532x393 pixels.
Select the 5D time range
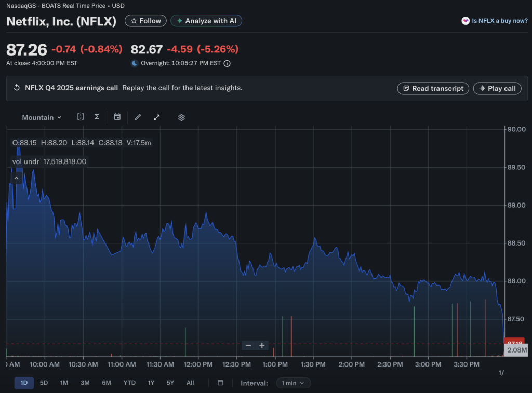coord(44,383)
